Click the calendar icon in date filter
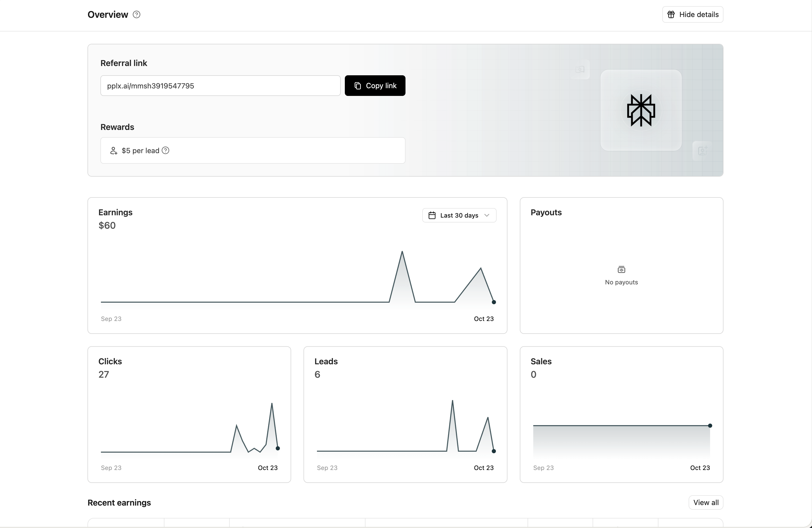 [x=432, y=216]
